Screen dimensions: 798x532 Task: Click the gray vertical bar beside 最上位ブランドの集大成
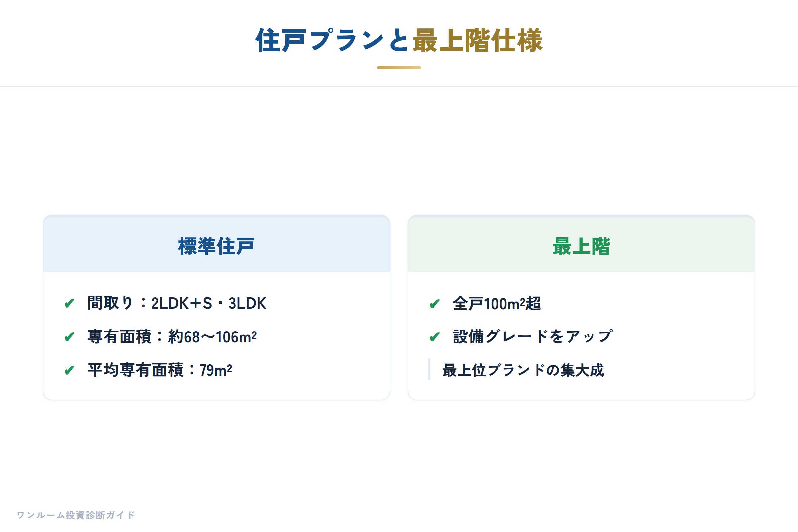[429, 369]
